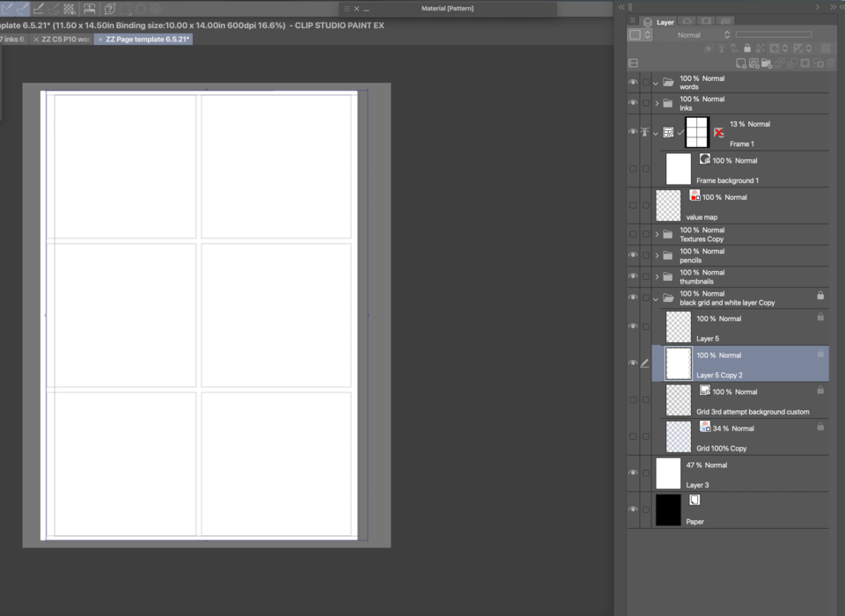Open the fourth palette tab beside Layer
The height and width of the screenshot is (616, 845).
726,21
